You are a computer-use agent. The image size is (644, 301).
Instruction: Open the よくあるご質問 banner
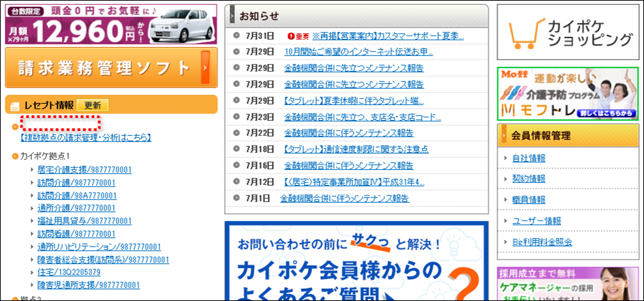click(356, 261)
